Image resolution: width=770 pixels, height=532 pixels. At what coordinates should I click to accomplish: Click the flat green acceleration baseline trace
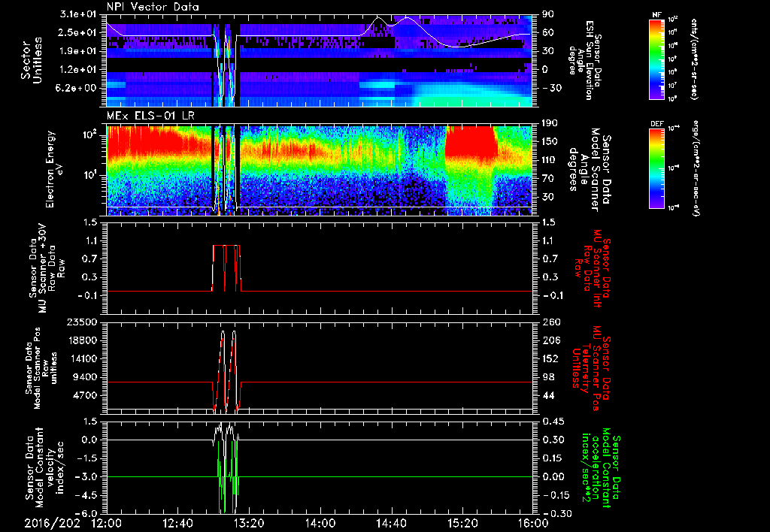[320, 476]
